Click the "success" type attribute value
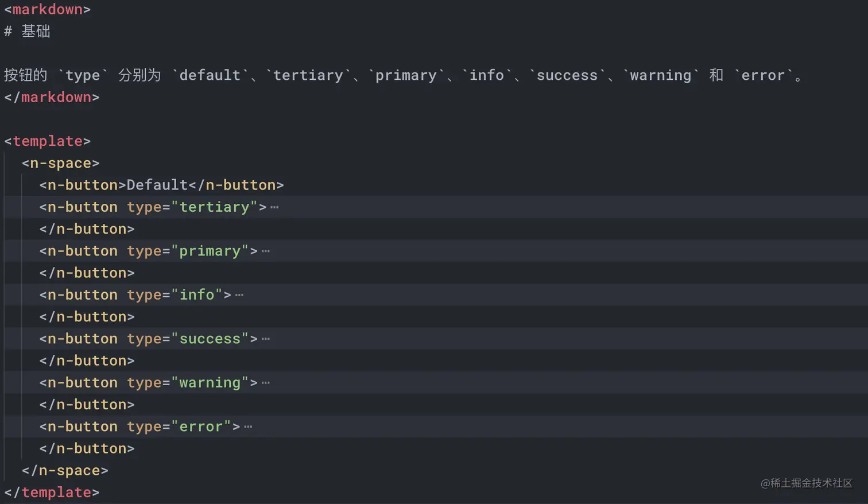Image resolution: width=868 pixels, height=504 pixels. [210, 339]
